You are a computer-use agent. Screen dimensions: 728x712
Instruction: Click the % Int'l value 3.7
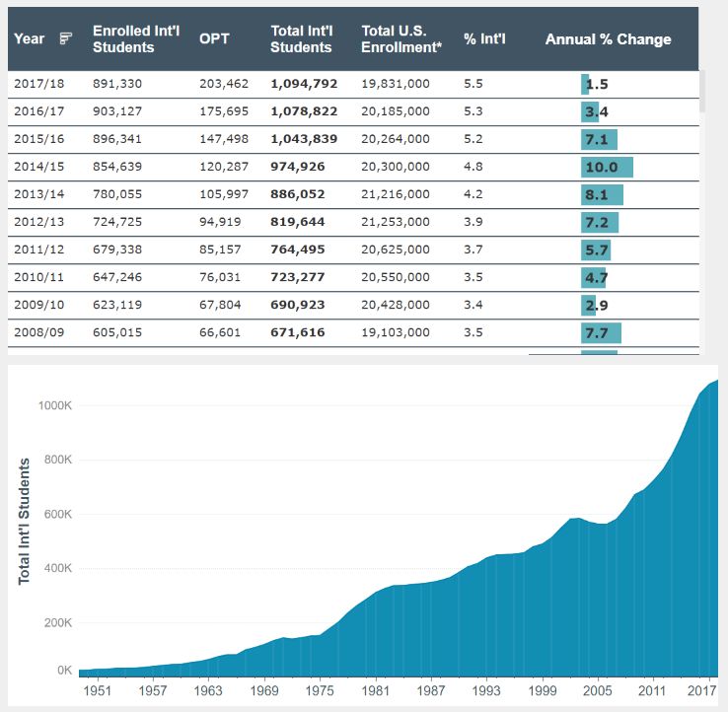click(473, 249)
